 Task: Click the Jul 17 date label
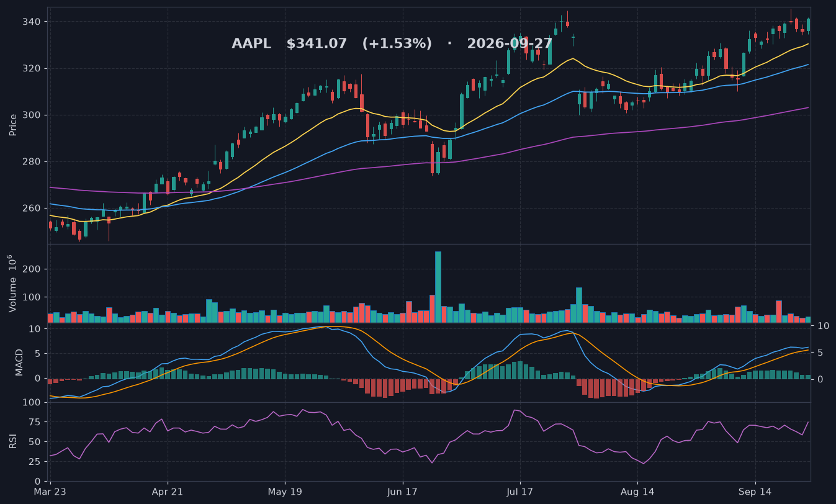[519, 491]
